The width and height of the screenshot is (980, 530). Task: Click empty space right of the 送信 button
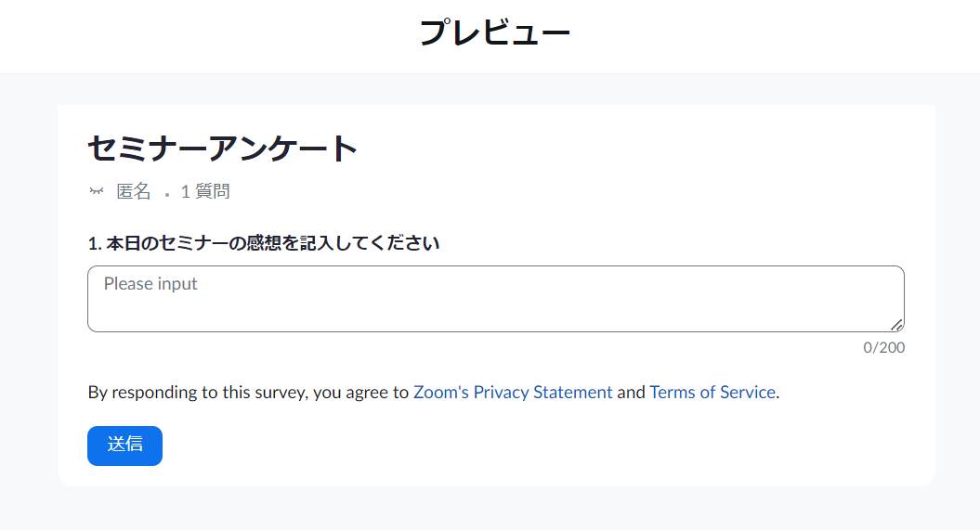[500, 446]
